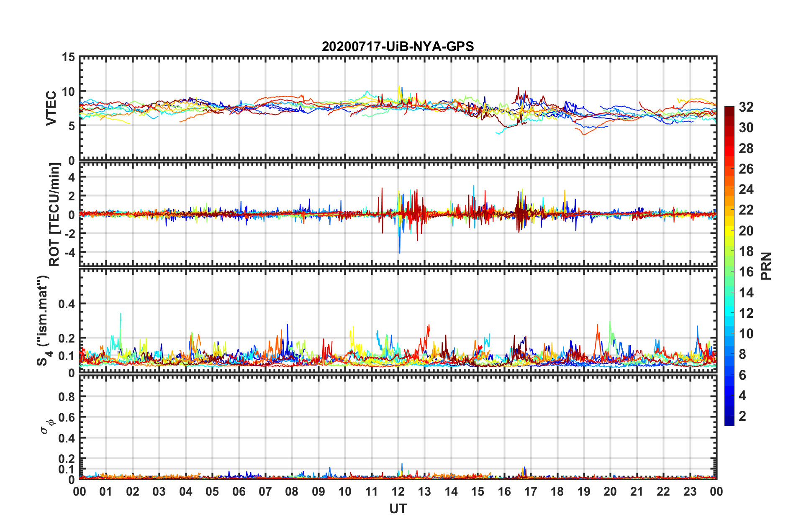Click x-axis tick label 01

point(106,491)
